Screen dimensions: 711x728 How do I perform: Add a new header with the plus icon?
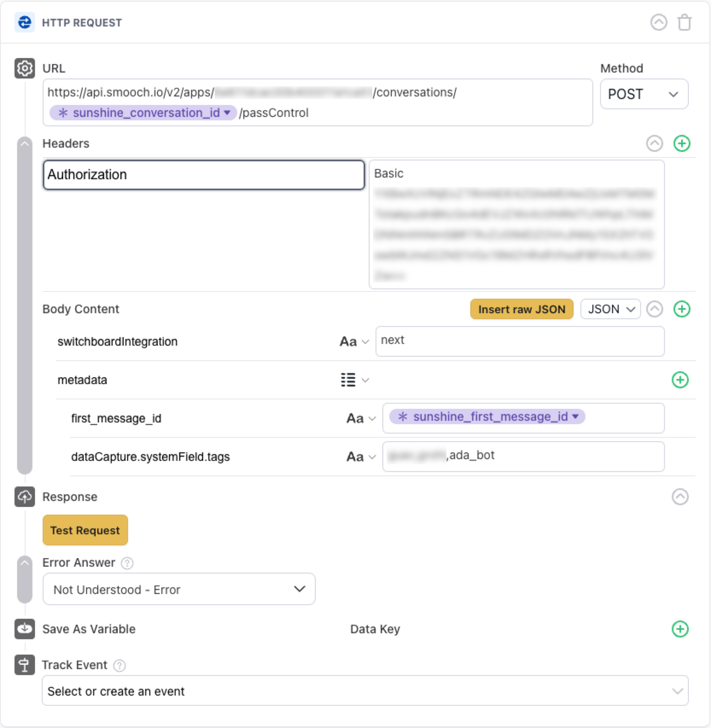[x=682, y=143]
